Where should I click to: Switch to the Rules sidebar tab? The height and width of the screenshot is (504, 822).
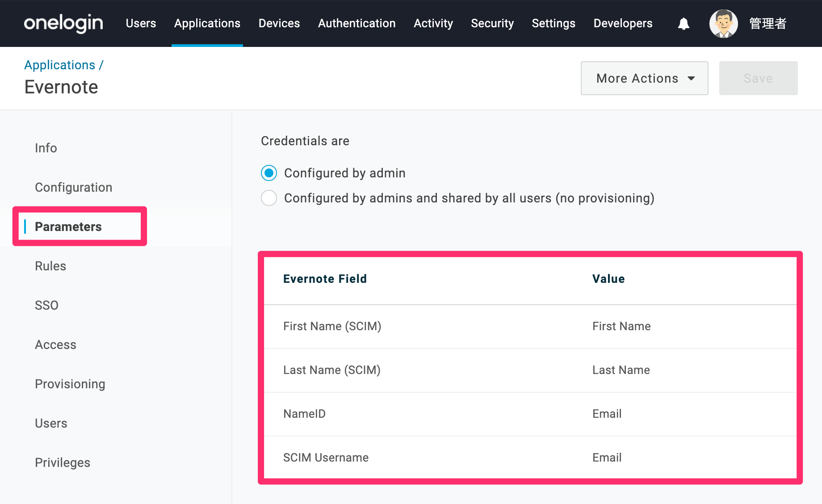50,266
